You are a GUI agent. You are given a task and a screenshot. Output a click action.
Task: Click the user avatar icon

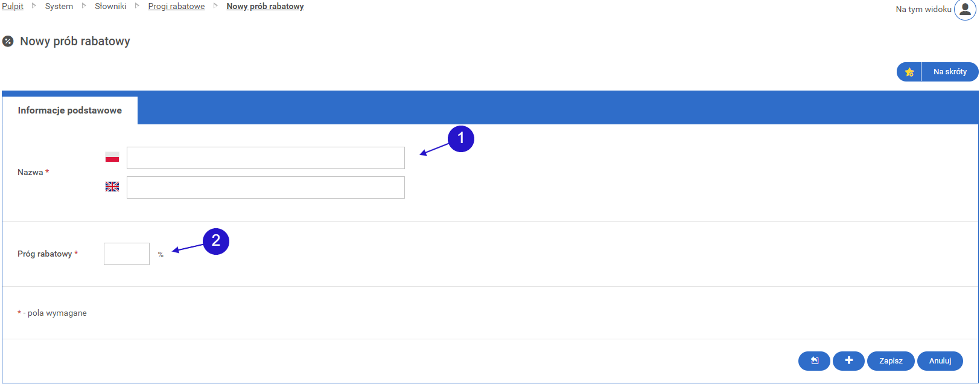coord(964,10)
